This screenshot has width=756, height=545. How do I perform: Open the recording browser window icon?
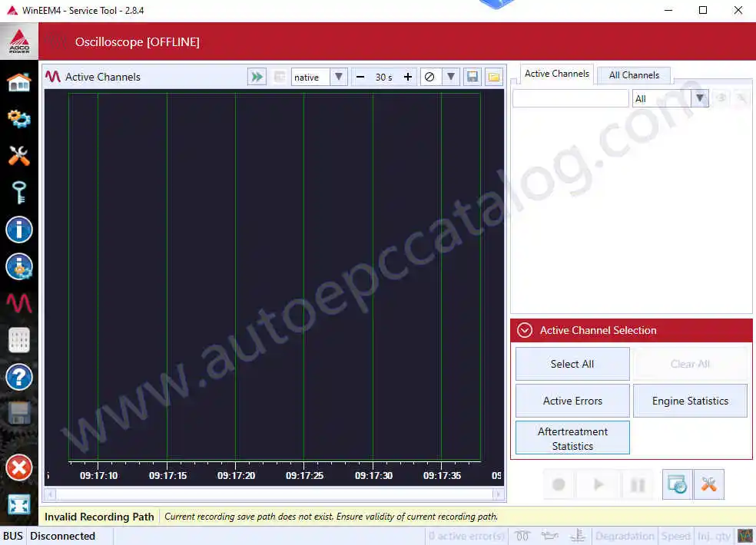[678, 484]
